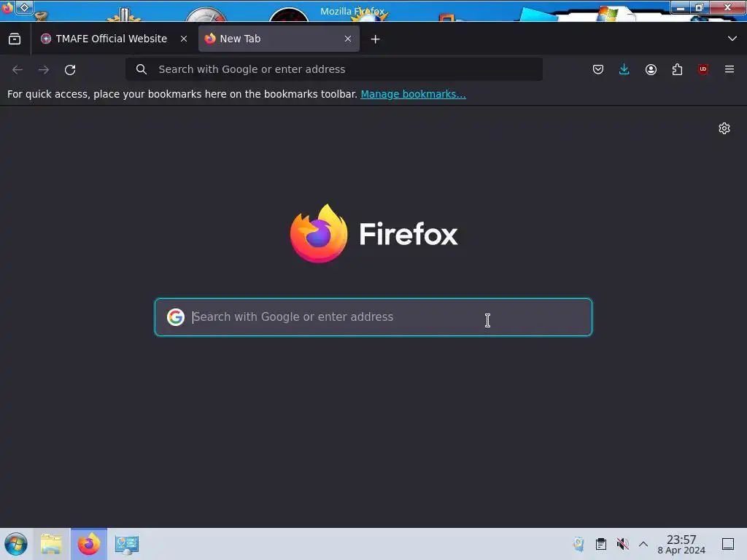
Task: Toggle the on-all-desktops diamond titlebar button
Action: coord(24,7)
